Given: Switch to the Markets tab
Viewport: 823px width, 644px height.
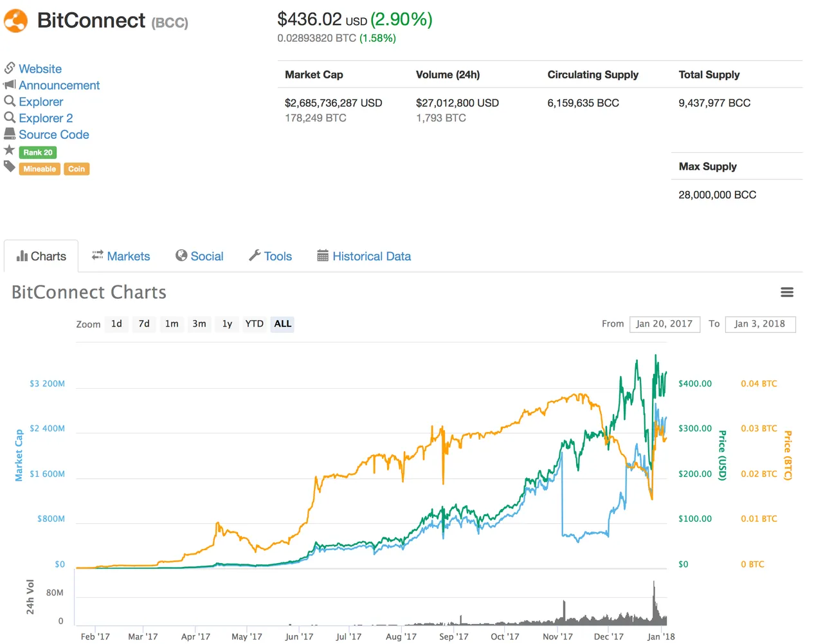Looking at the screenshot, I should click(x=121, y=256).
